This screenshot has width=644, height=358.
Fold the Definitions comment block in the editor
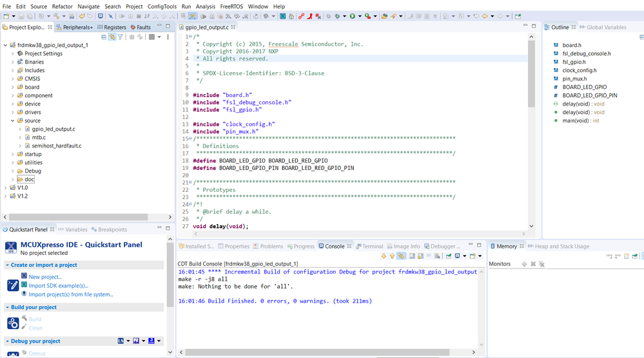(190, 138)
